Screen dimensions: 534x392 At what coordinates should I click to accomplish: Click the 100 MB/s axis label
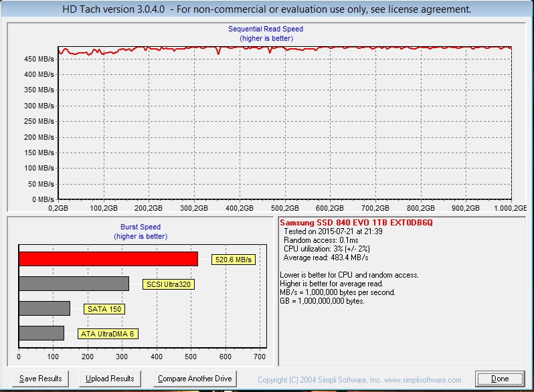pyautogui.click(x=39, y=169)
